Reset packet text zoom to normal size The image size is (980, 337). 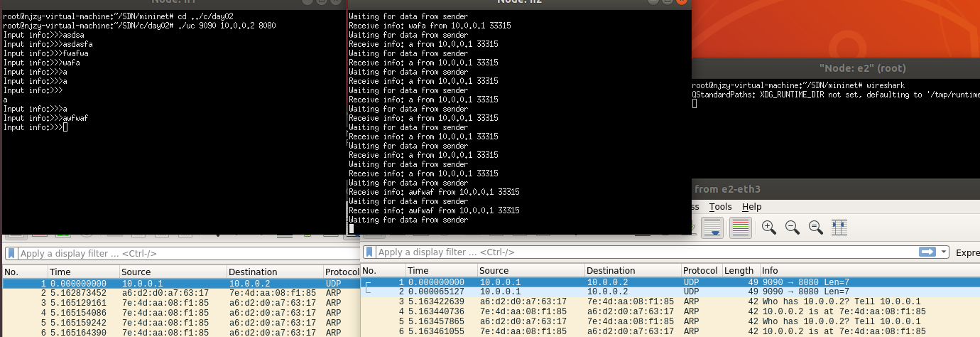tap(816, 227)
